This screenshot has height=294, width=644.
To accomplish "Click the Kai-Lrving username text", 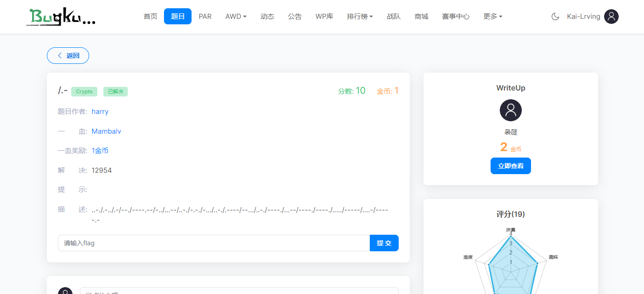I will pos(583,17).
